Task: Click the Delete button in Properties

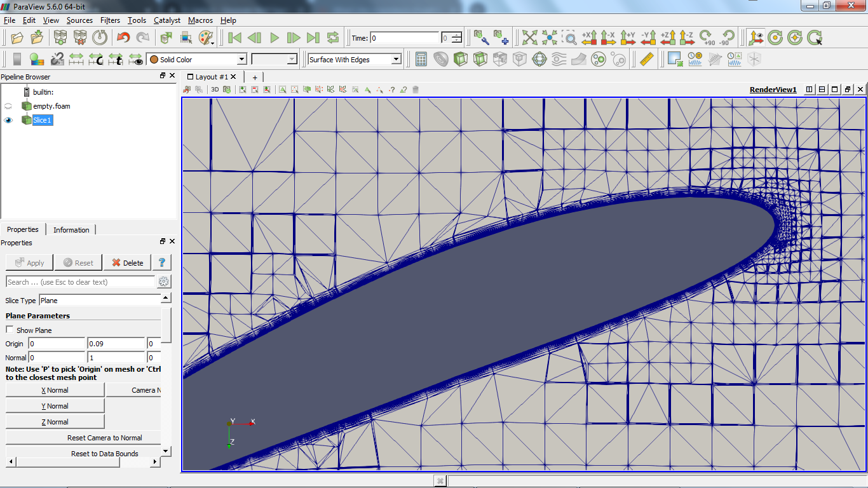Action: 127,263
